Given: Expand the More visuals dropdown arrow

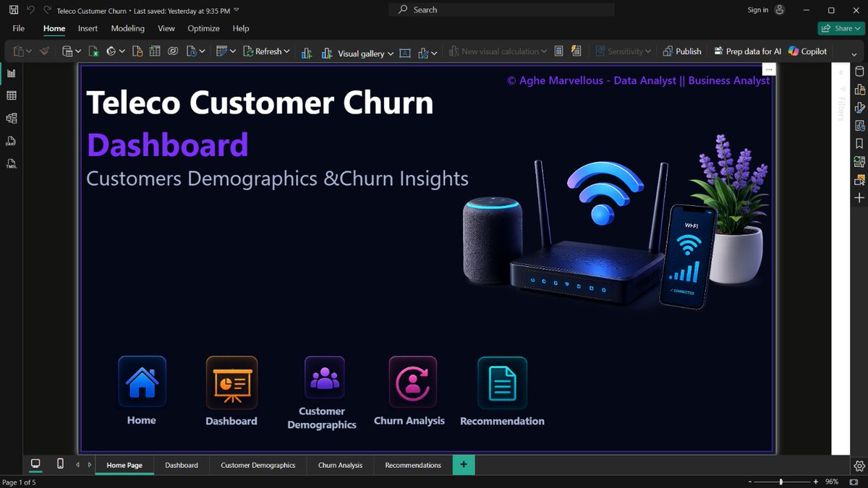Looking at the screenshot, I should pyautogui.click(x=434, y=52).
